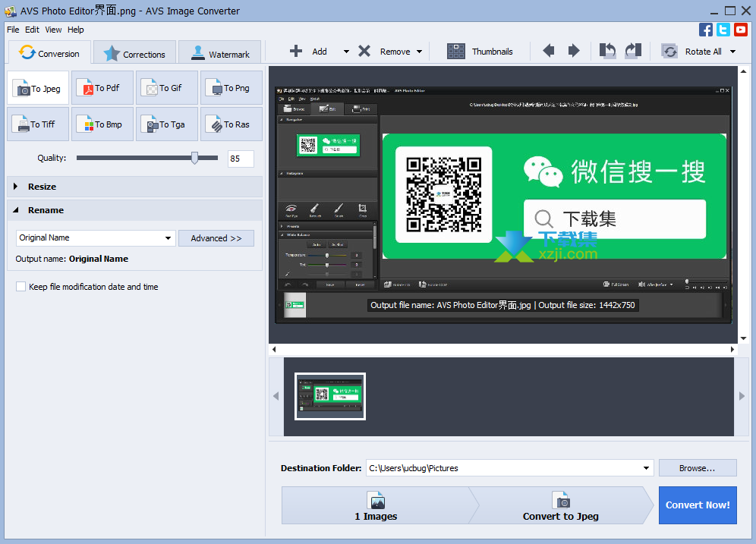756x544 pixels.
Task: Select the image thumbnail in the filmstrip
Action: click(330, 396)
